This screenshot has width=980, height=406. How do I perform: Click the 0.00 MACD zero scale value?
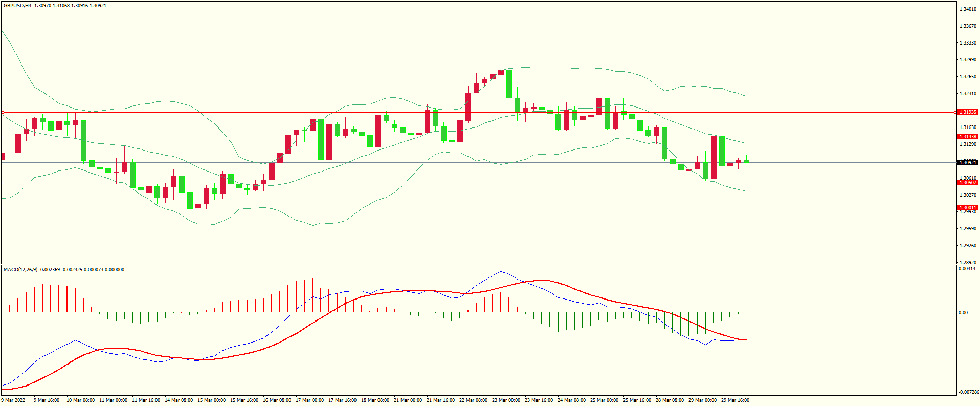pos(963,313)
